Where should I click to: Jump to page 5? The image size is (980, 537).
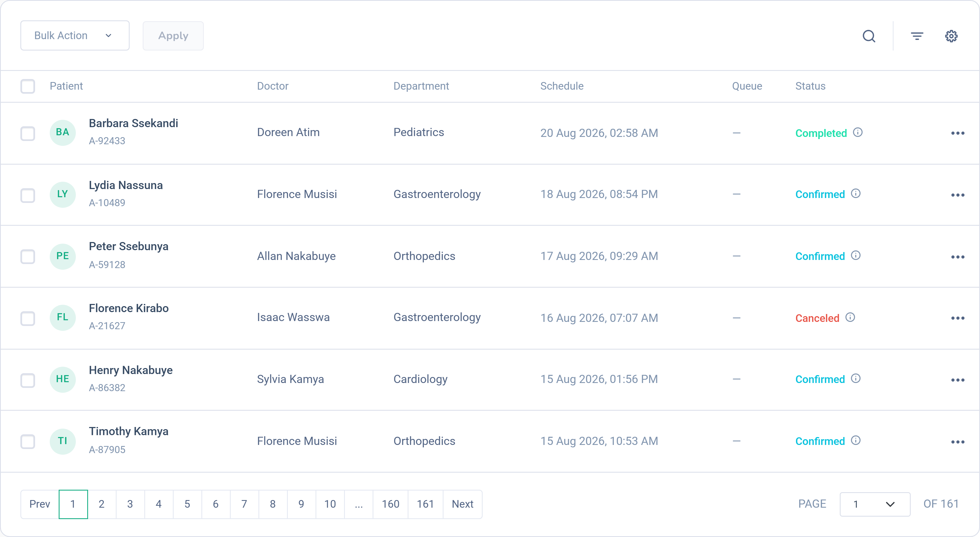click(187, 504)
